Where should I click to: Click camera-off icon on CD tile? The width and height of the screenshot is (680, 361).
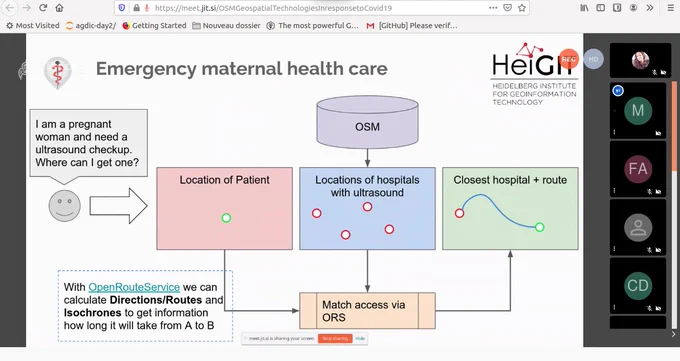(658, 308)
